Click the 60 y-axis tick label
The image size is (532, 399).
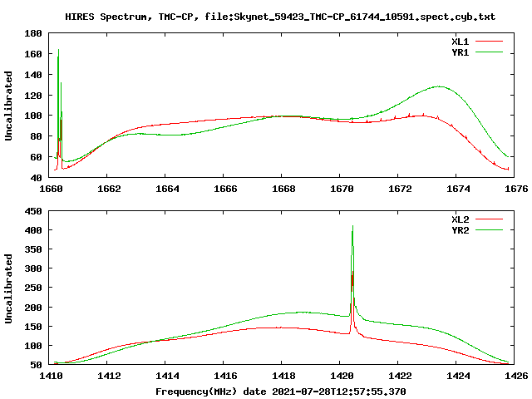[x=36, y=157]
